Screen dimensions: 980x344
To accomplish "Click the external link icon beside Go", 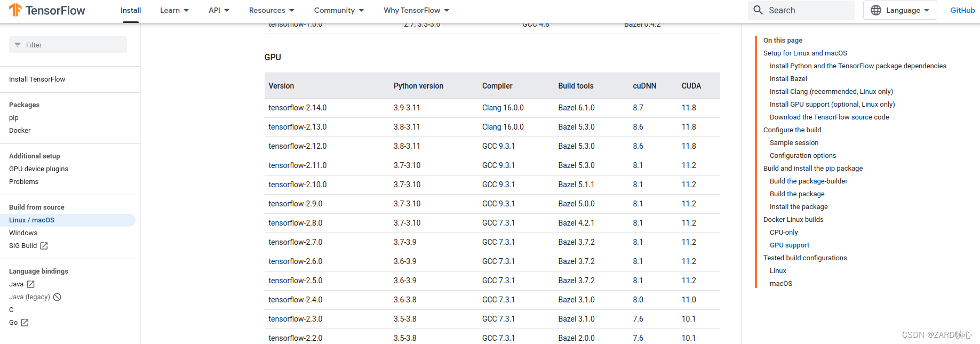I will coord(25,323).
